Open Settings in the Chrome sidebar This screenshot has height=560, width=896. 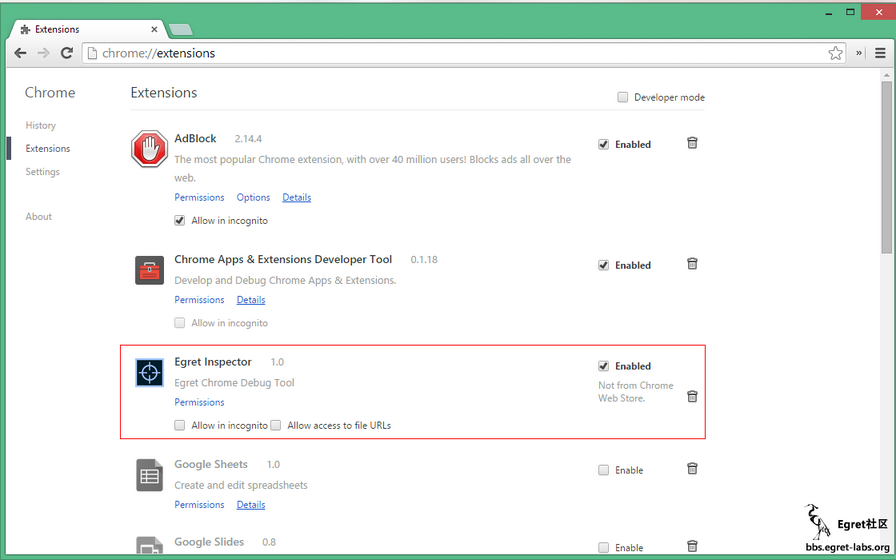click(x=43, y=172)
